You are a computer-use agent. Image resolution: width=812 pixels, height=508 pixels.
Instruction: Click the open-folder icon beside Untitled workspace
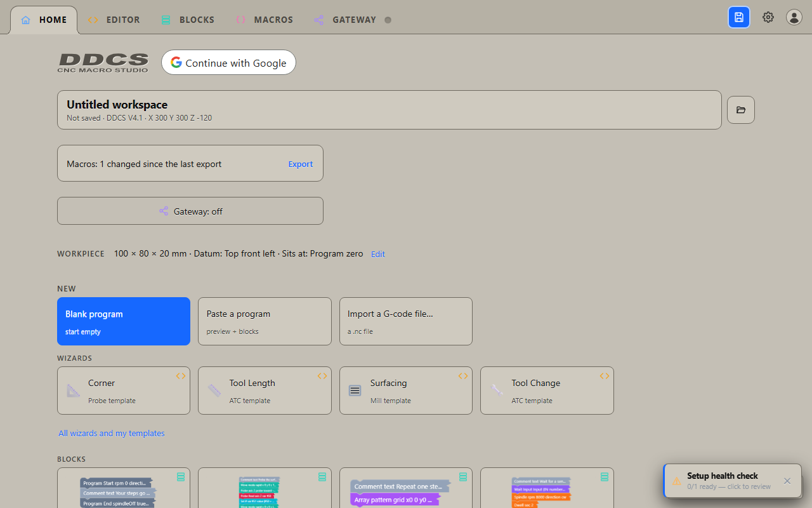pyautogui.click(x=741, y=110)
